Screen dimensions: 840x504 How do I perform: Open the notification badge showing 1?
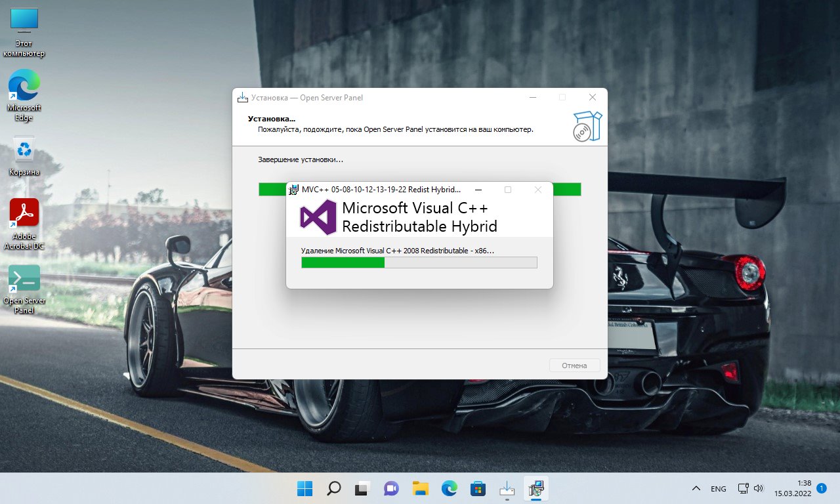coord(822,488)
